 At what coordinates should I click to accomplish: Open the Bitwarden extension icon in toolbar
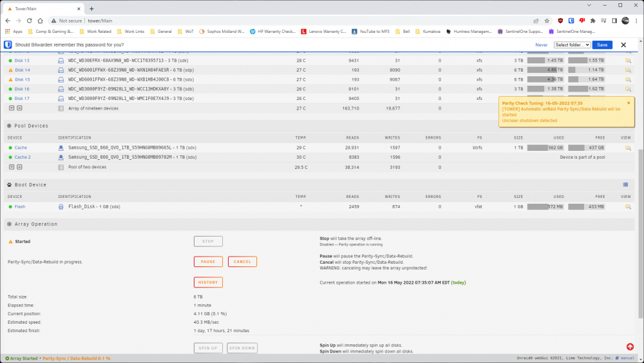[x=571, y=21]
